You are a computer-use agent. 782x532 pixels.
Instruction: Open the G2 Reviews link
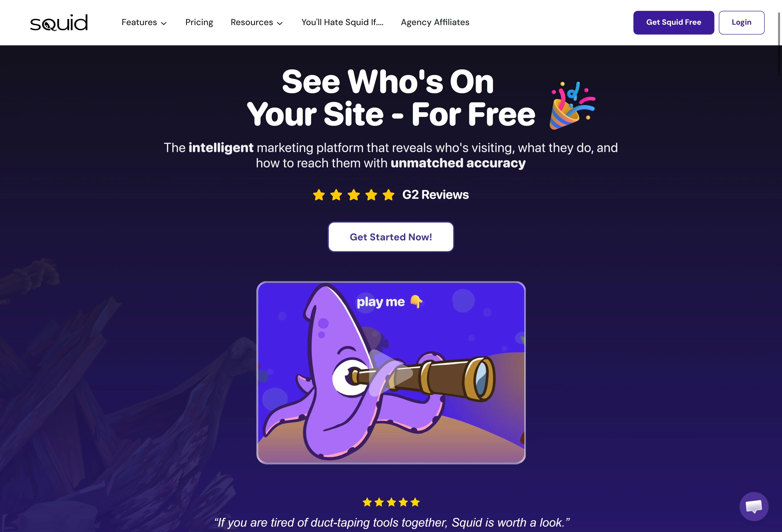click(435, 195)
